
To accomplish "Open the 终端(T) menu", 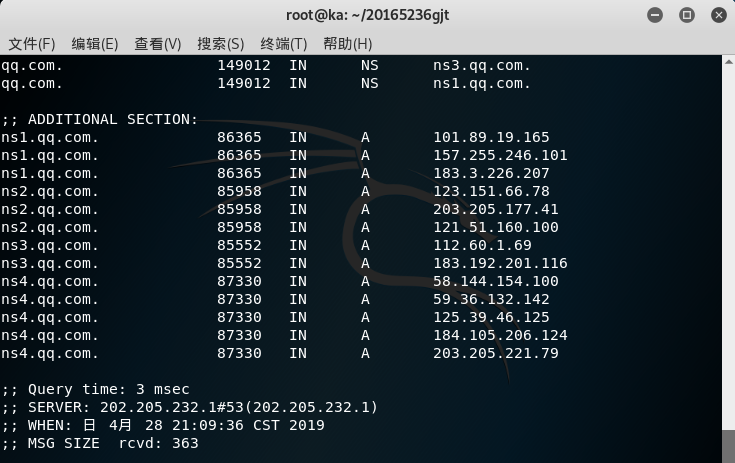I will click(284, 44).
